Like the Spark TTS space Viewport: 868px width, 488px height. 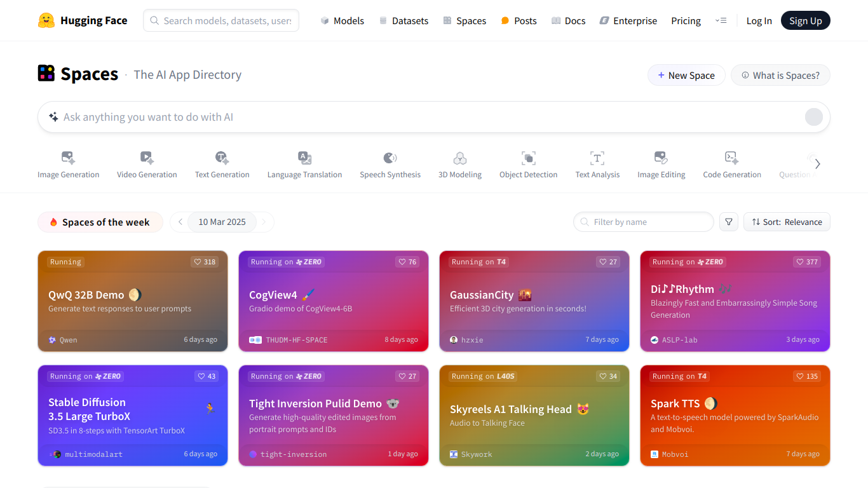pos(807,376)
